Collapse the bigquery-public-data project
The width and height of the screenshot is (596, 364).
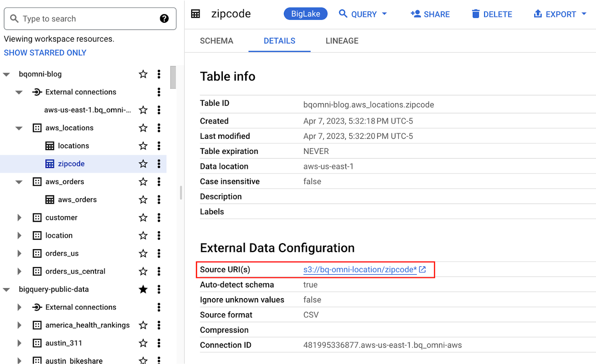pyautogui.click(x=6, y=289)
